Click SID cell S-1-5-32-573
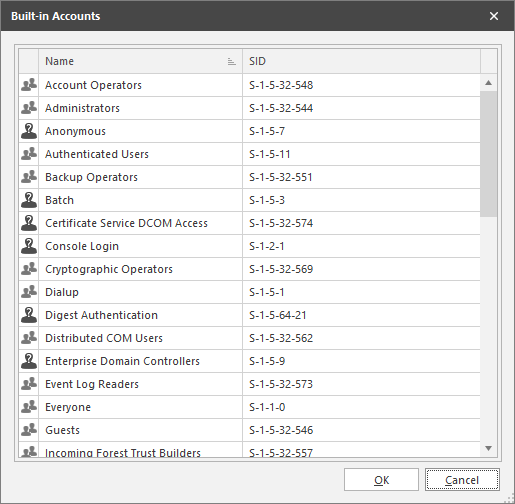Screen dimensions: 515x504 [x=361, y=384]
